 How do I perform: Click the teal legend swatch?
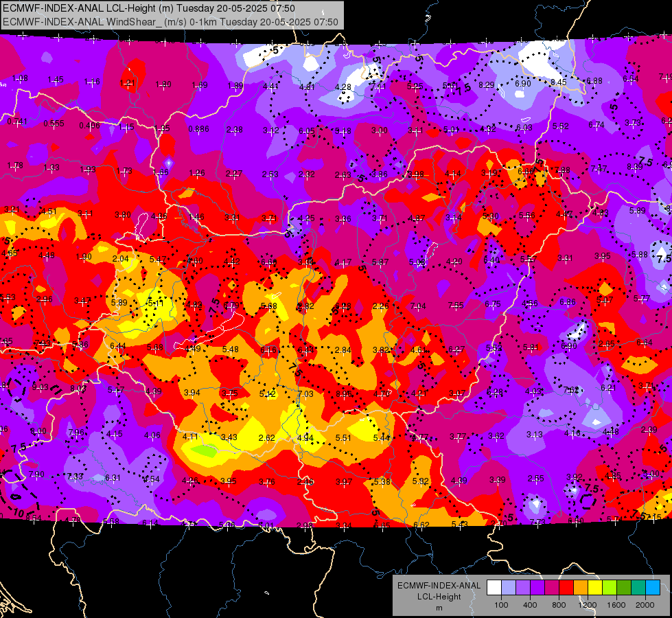pyautogui.click(x=638, y=588)
